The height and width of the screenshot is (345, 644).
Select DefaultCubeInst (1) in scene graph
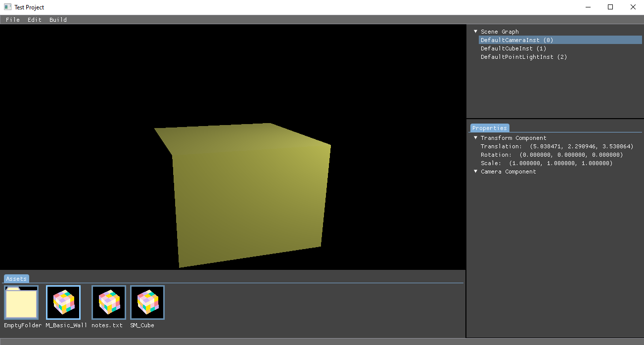[513, 48]
